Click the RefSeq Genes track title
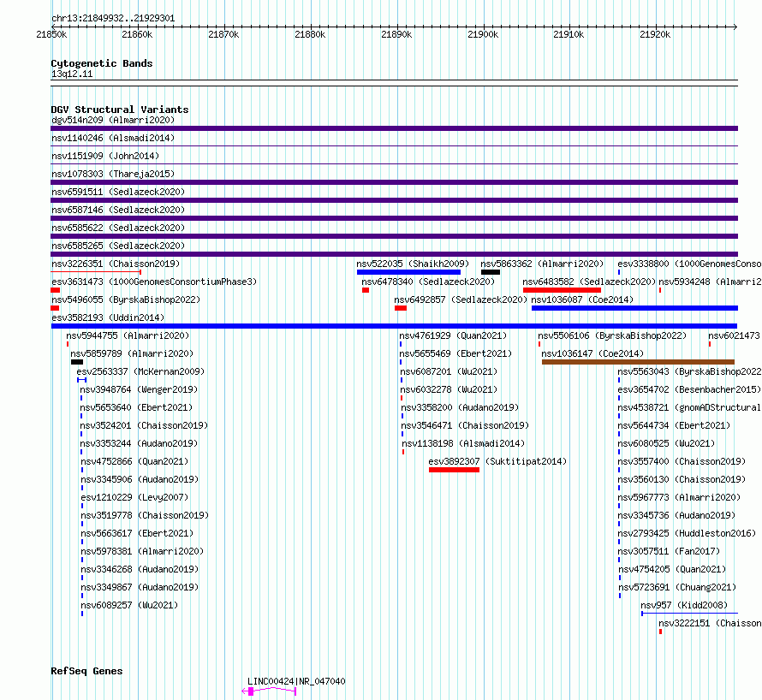 tap(86, 671)
